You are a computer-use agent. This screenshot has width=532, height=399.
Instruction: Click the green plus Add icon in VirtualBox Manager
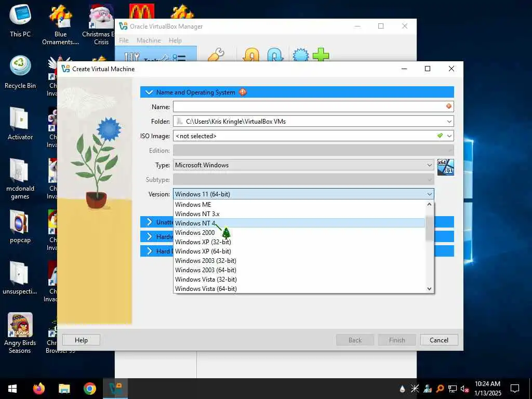(321, 54)
